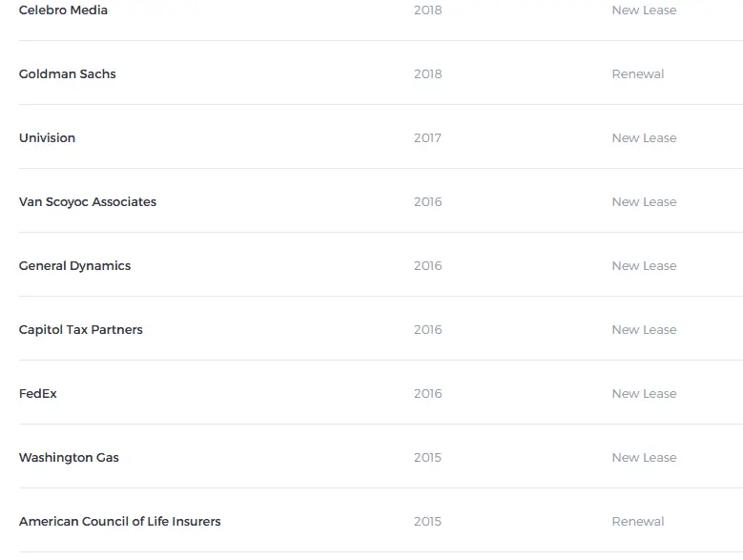Click the FedEx tenant name
Image resolution: width=743 pixels, height=560 pixels.
38,394
